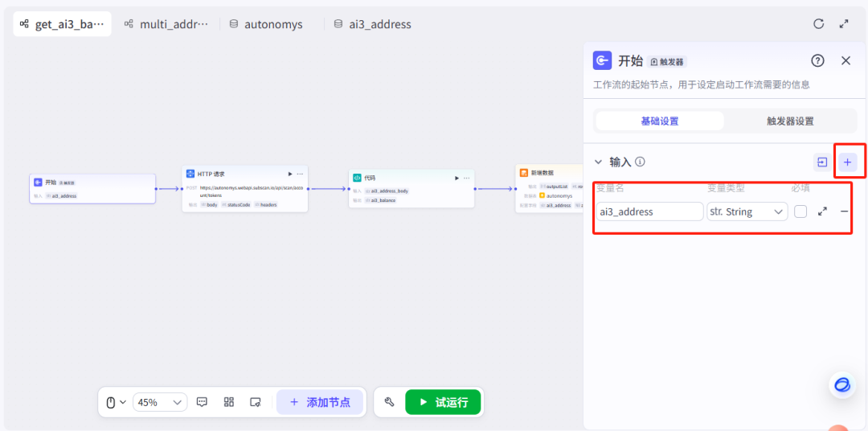Click the 开始 node logo icon in panel
This screenshot has height=431, width=868.
coord(602,60)
